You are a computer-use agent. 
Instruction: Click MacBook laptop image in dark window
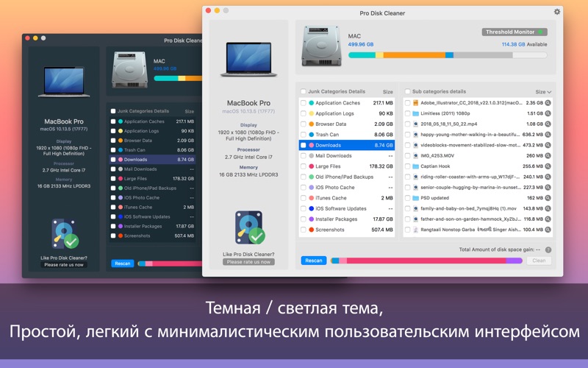click(64, 82)
